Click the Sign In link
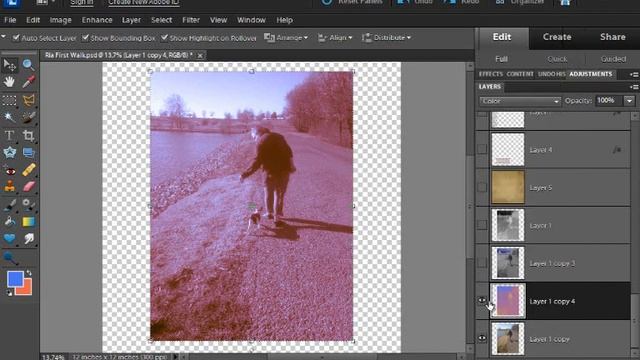Viewport: 640px width, 360px height. [81, 2]
